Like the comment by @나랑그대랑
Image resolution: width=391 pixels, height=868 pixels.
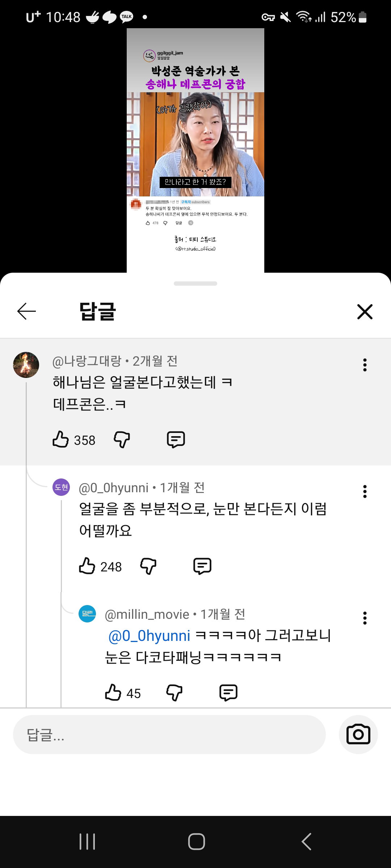click(x=60, y=439)
